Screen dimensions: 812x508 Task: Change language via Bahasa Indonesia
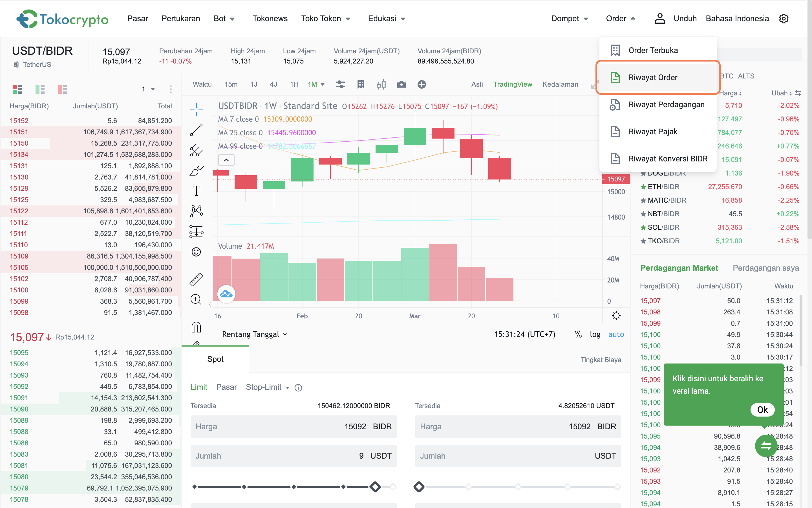737,18
